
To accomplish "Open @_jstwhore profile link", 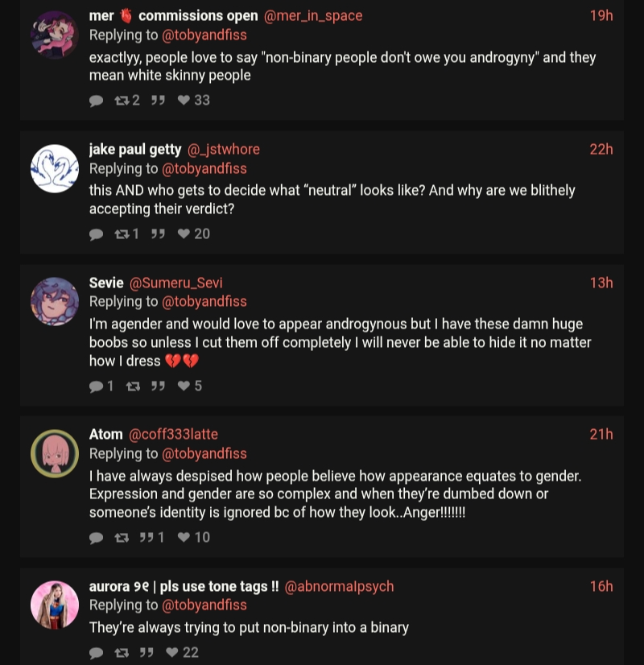I will (224, 150).
